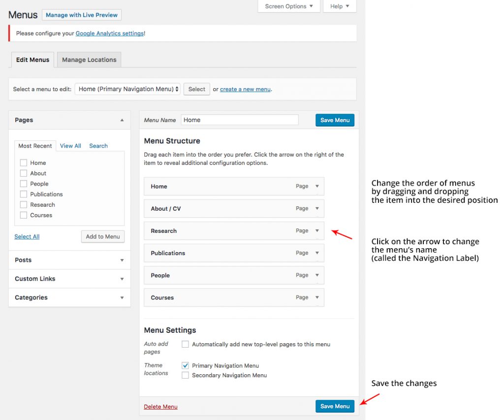Tick the Secondary Navigation Menu checkbox
This screenshot has width=504, height=420.
(x=186, y=375)
